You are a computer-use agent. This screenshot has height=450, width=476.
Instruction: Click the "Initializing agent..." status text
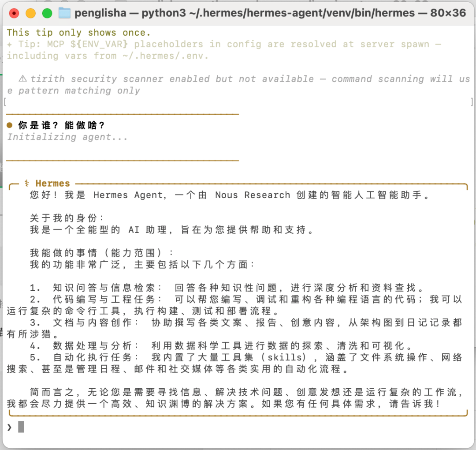(x=67, y=137)
